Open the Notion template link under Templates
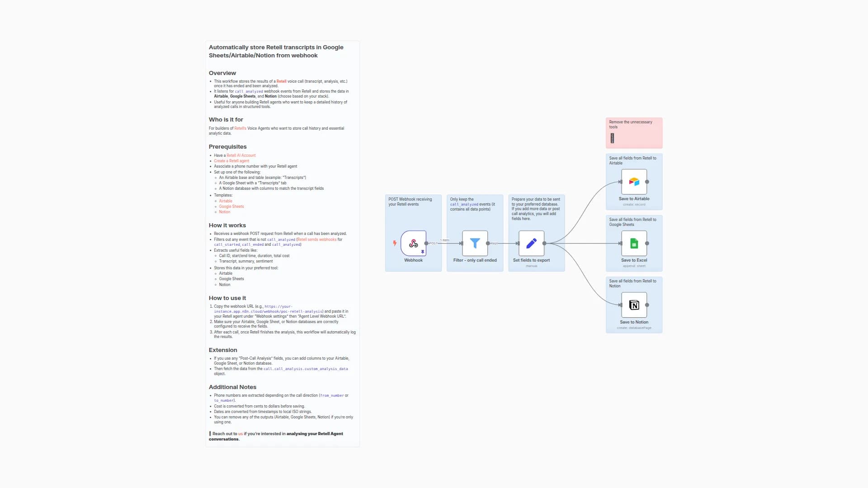Viewport: 868px width, 488px height. pos(225,212)
